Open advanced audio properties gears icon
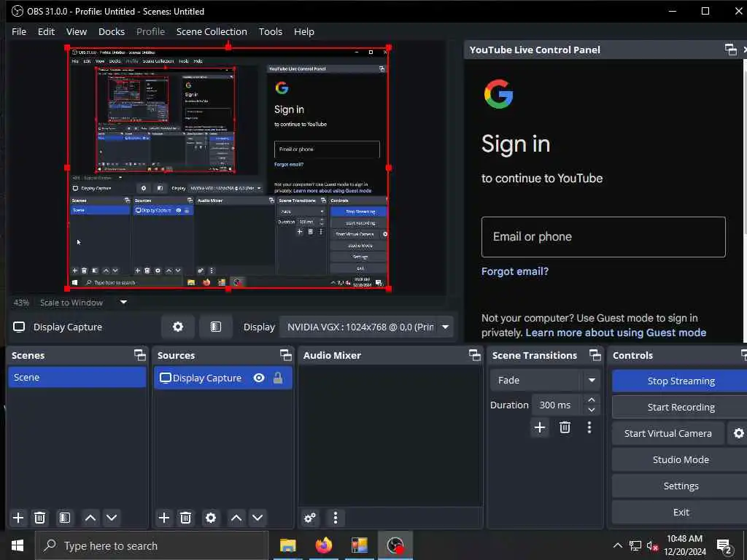The image size is (747, 560). [x=309, y=518]
